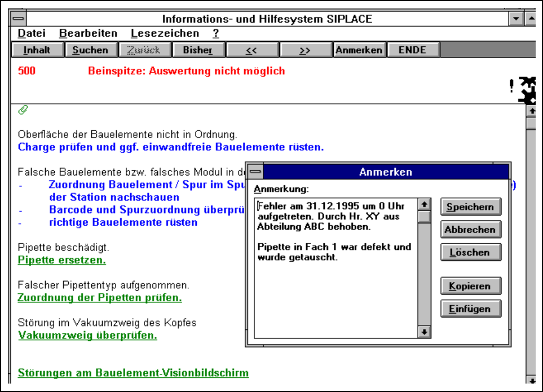The width and height of the screenshot is (543, 392).
Task: Open the Anmerken dialog system menu box
Action: point(255,172)
